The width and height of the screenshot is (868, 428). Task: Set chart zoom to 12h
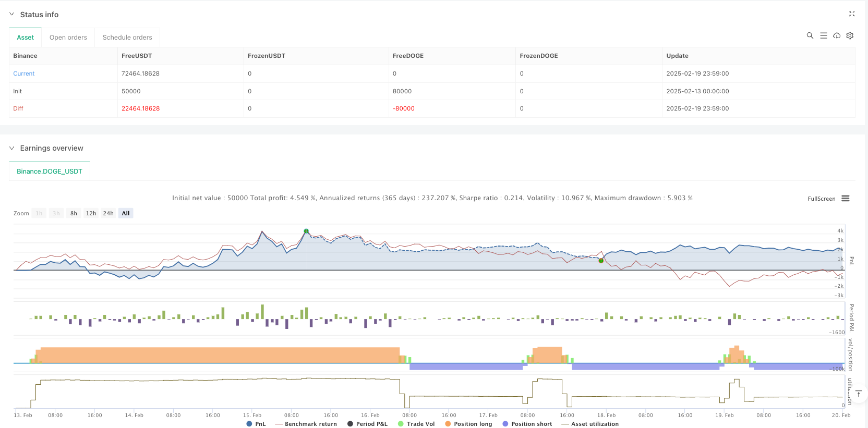(91, 213)
